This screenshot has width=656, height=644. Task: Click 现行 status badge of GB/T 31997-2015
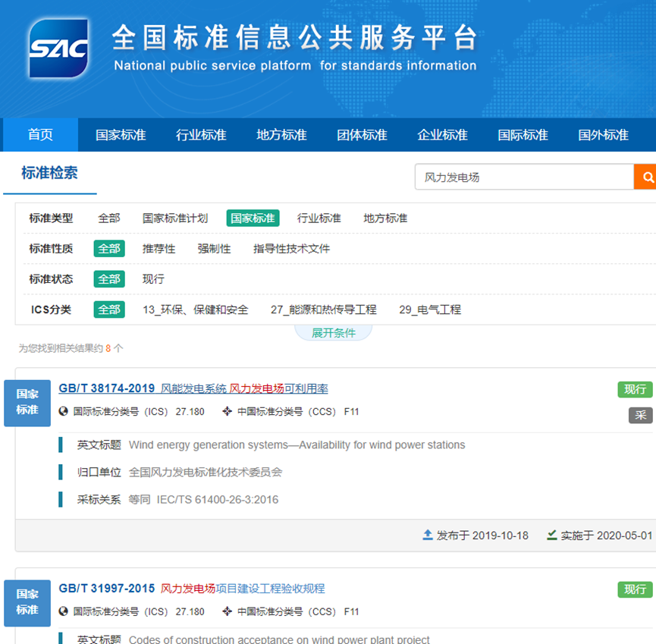tap(635, 589)
